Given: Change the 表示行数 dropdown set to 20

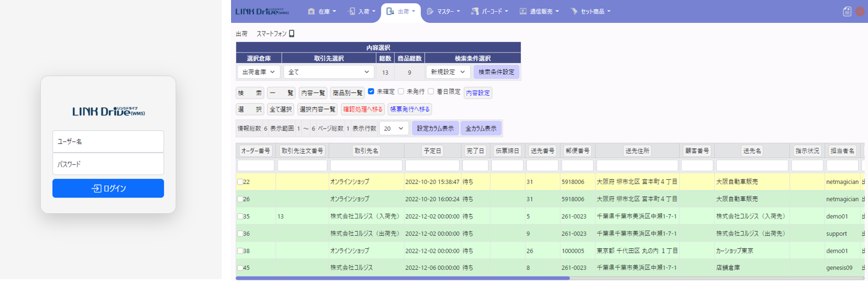Looking at the screenshot, I should click(394, 129).
